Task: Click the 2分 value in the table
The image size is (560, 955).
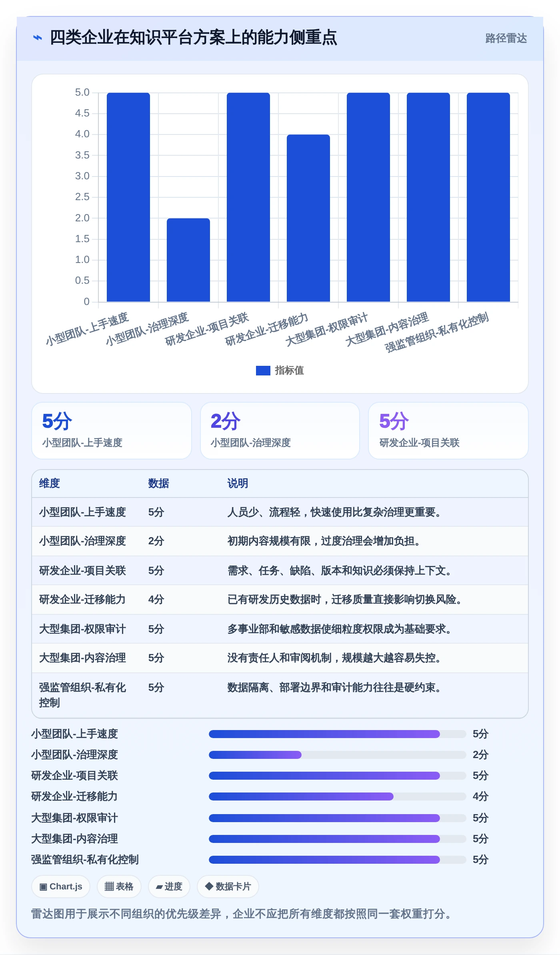Action: (156, 541)
